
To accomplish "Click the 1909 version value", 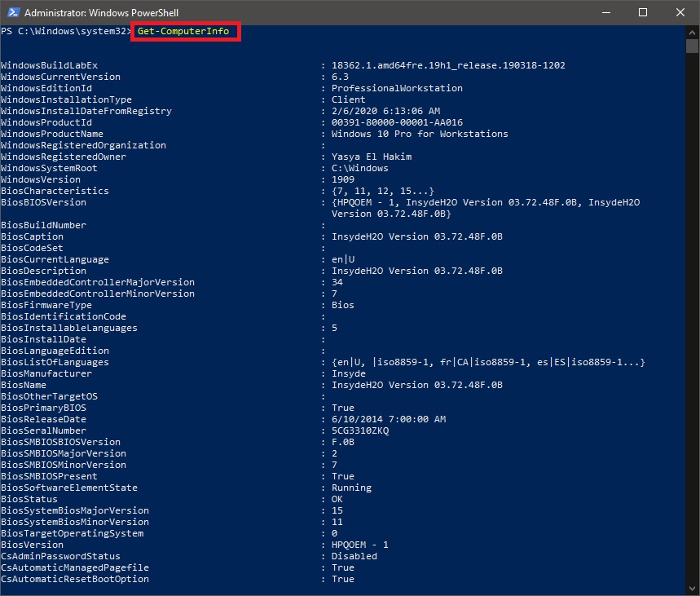I will tap(343, 179).
